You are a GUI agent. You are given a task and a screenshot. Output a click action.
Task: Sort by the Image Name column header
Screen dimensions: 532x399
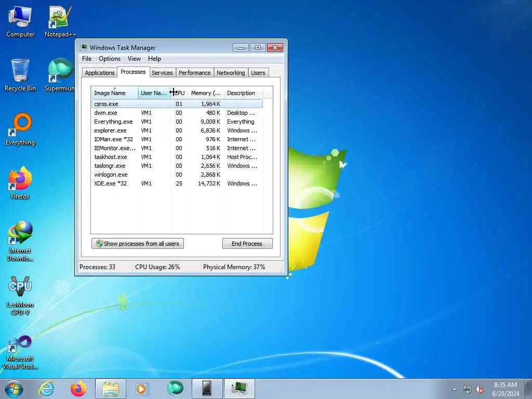[x=115, y=92]
